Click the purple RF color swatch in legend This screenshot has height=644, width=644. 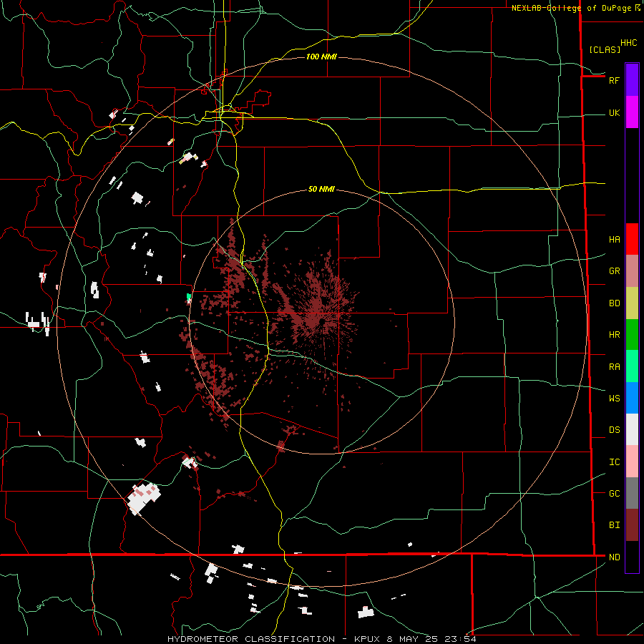point(632,80)
